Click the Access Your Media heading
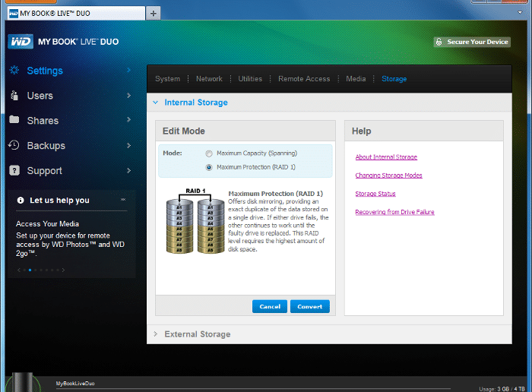This screenshot has height=392, width=532. tap(47, 224)
